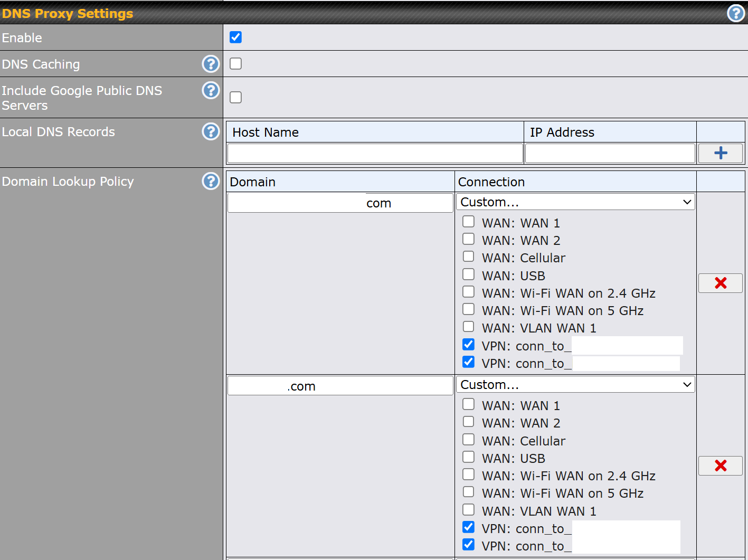Add local DNS record with plus button
This screenshot has height=560, width=748.
721,153
